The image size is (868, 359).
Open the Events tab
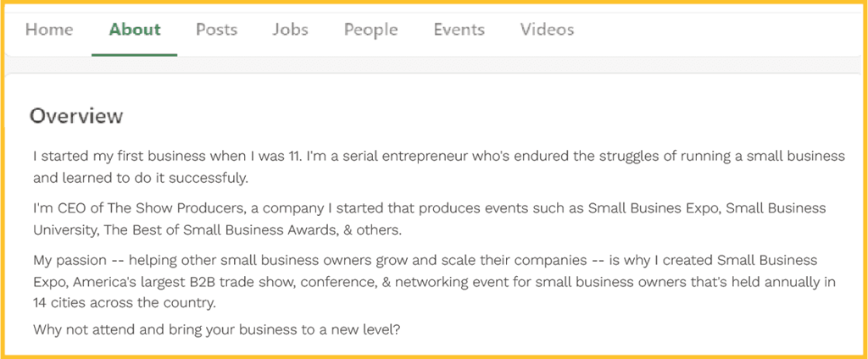pos(459,30)
